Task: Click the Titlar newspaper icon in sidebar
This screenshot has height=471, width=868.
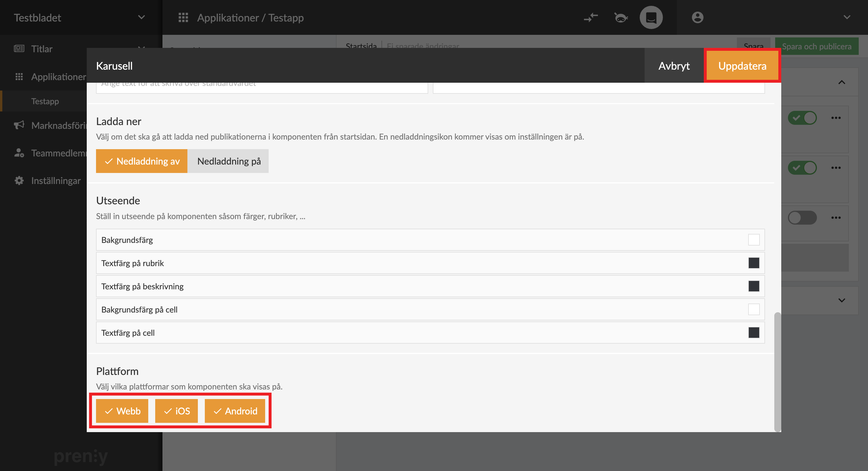Action: (x=19, y=48)
